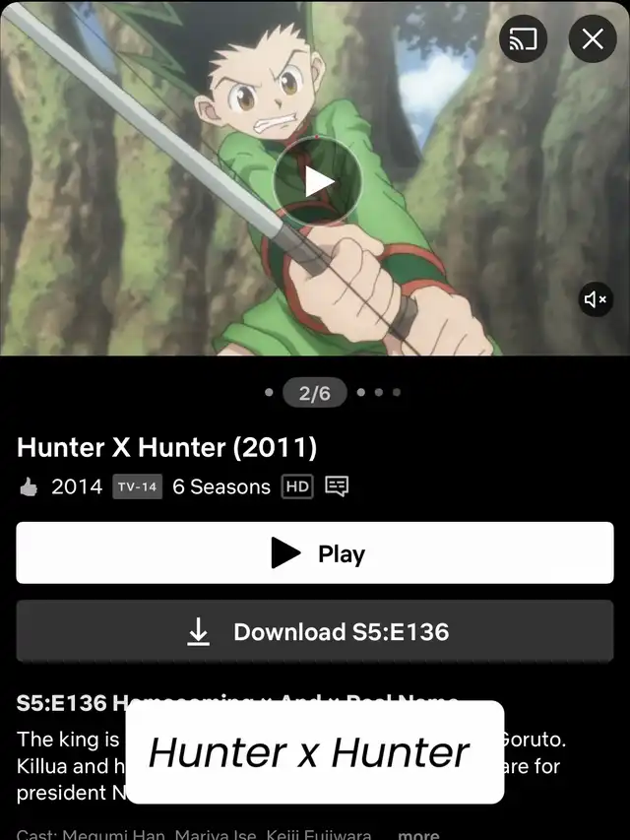
Task: Jump to the last carousel dot
Action: pyautogui.click(x=397, y=392)
